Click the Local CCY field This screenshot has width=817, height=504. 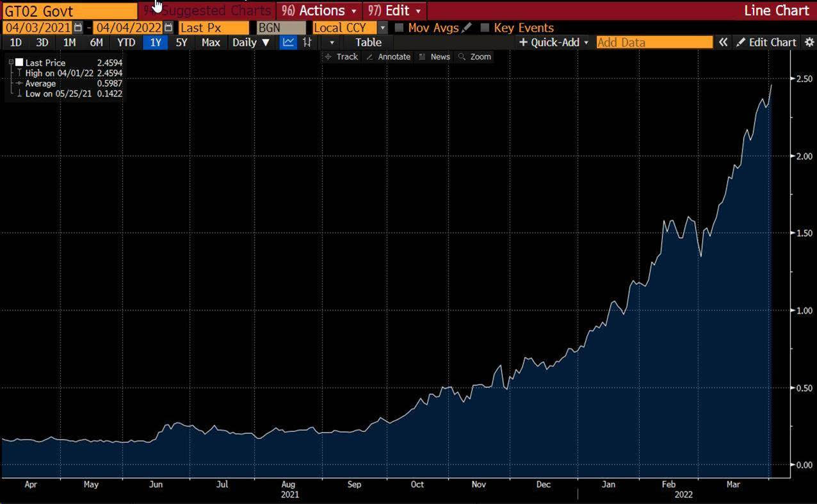pos(344,28)
